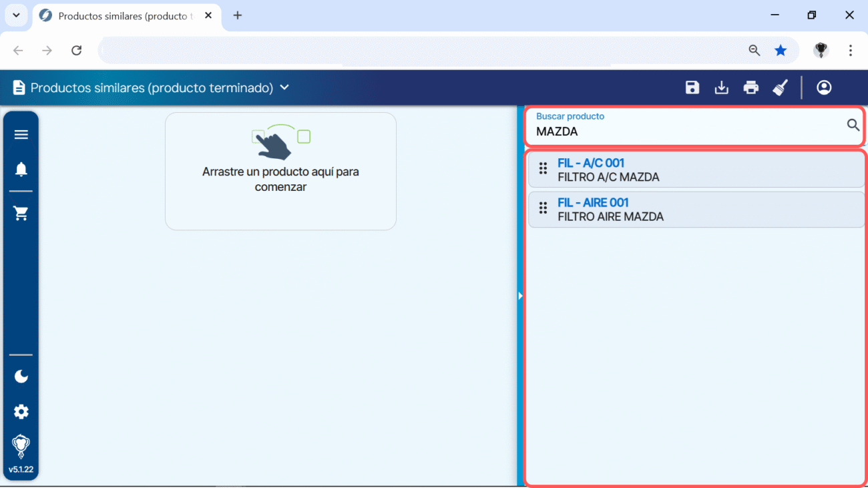Viewport: 868px width, 488px height.
Task: Open the user account profile icon
Action: (x=824, y=87)
